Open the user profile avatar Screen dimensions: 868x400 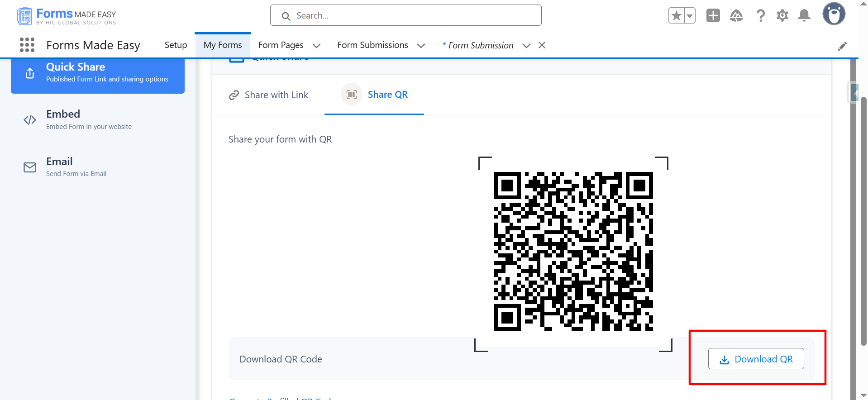coord(834,14)
